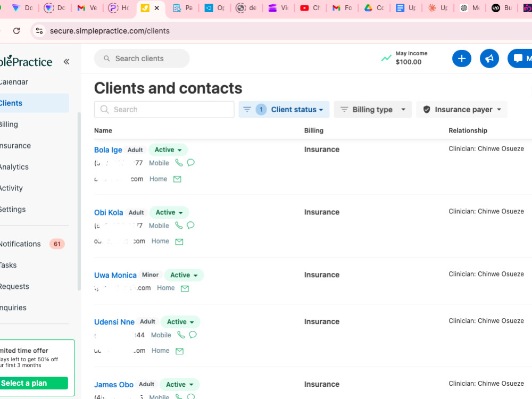Open Inquiries in the sidebar
The width and height of the screenshot is (532, 399).
[x=13, y=307]
